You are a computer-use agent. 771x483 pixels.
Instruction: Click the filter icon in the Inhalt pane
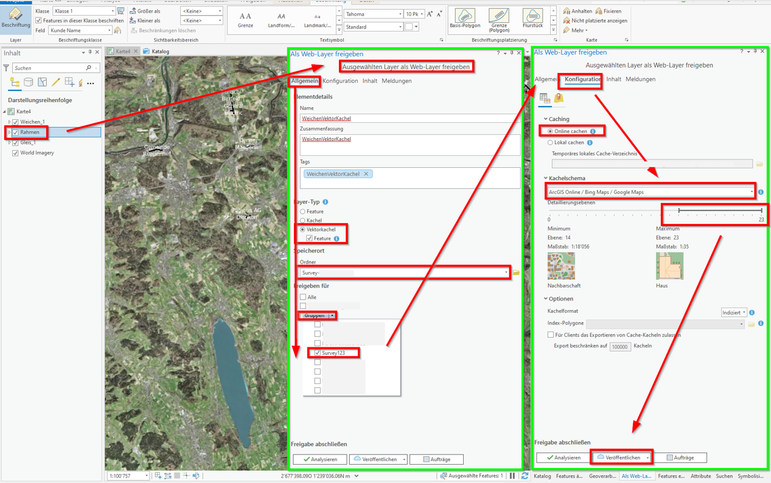(x=6, y=68)
